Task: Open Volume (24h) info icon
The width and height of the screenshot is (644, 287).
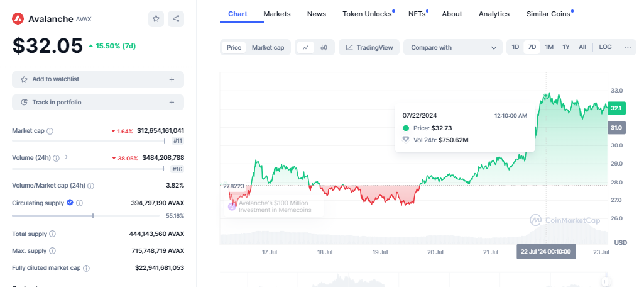Action: click(57, 158)
